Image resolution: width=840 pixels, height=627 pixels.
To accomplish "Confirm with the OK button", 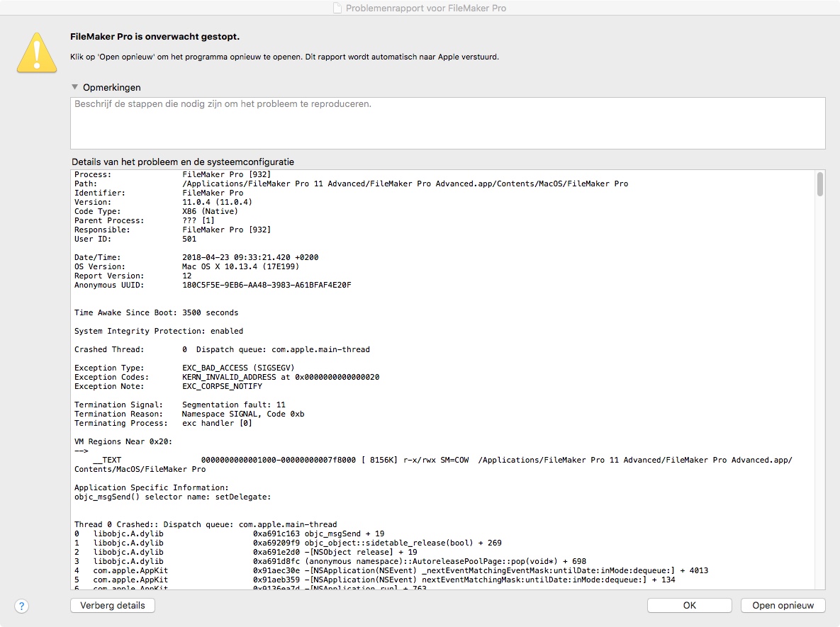I will tap(690, 605).
